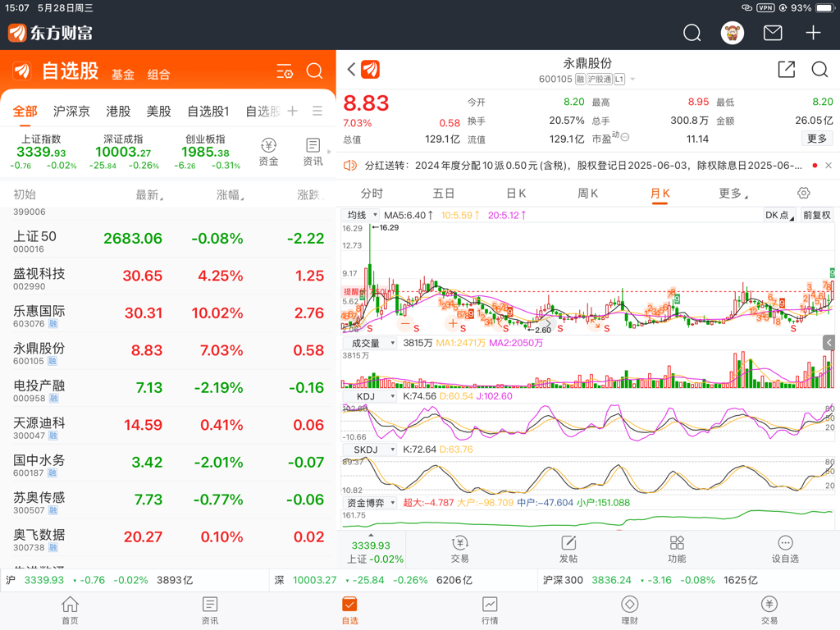Expand stock code 600105 dropdown arrow

632,80
